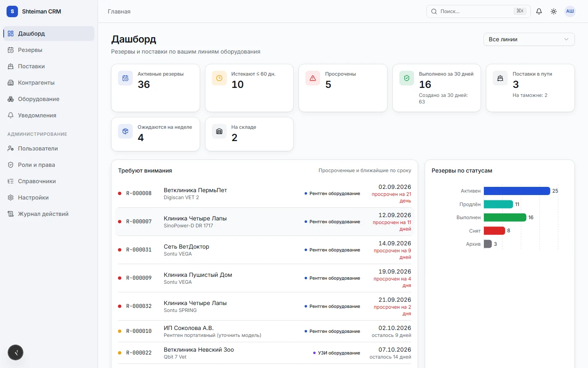Click the round dark floating button at bottom-left

[16, 352]
